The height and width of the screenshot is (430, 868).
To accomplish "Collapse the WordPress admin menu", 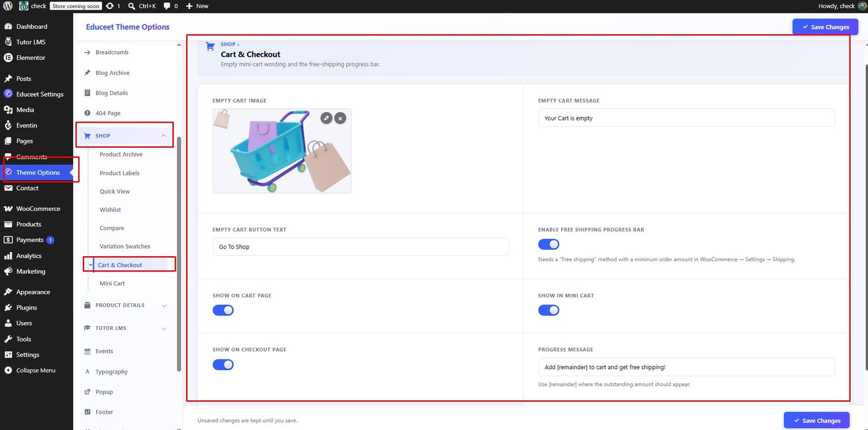I will click(x=36, y=370).
